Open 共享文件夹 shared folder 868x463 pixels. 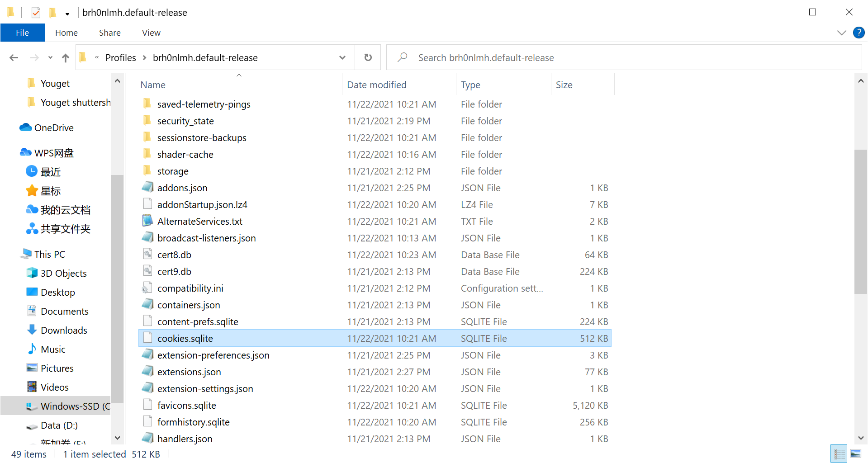65,229
